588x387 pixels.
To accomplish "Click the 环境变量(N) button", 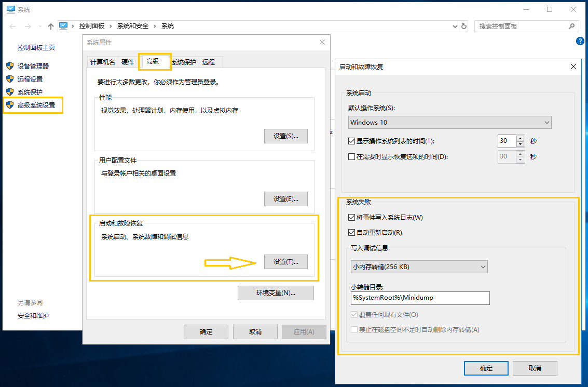I will coord(276,292).
